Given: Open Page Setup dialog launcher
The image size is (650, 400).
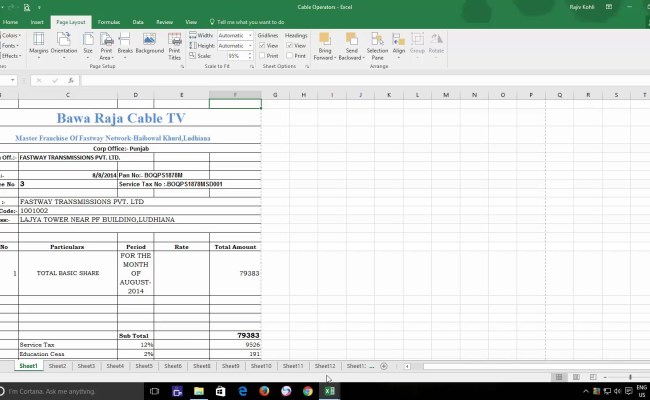Looking at the screenshot, I should 182,66.
